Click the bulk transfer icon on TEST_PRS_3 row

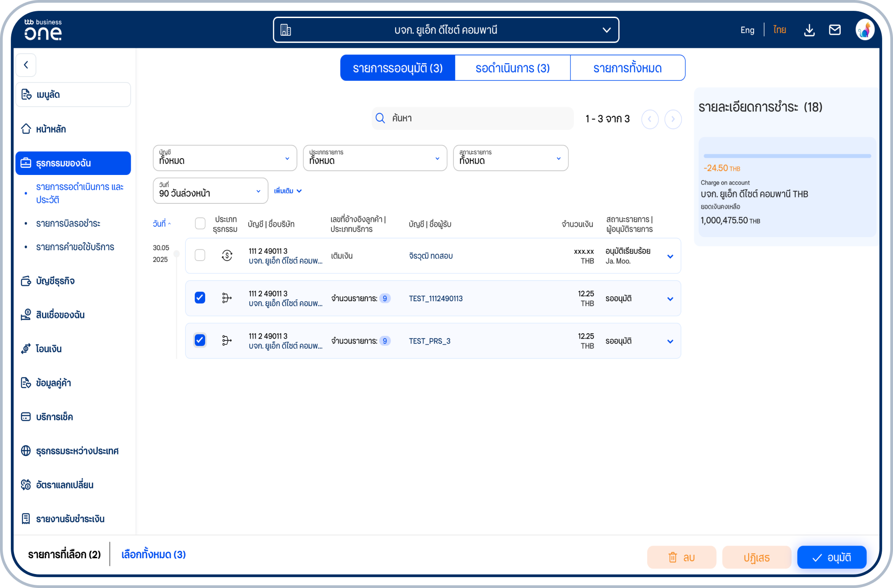tap(227, 340)
